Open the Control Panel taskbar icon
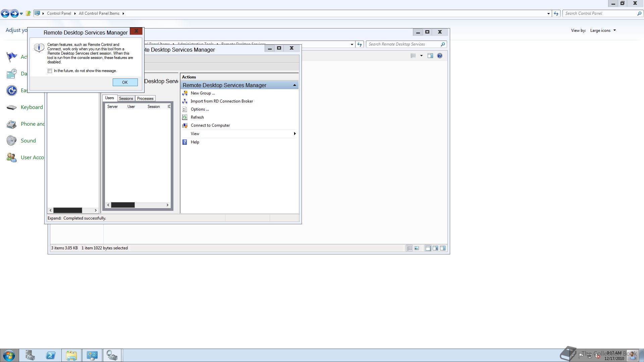The image size is (644, 362). [x=92, y=355]
